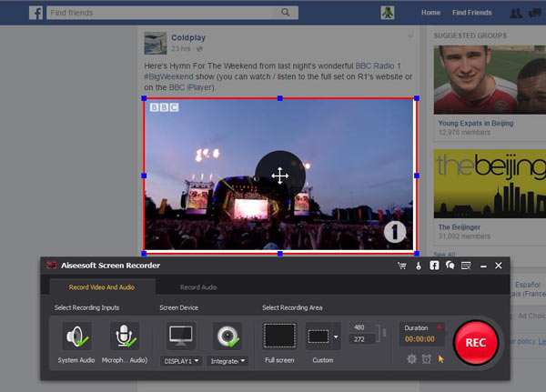This screenshot has width=546, height=392.
Task: Click the Young Expats group photo
Action: tap(490, 80)
